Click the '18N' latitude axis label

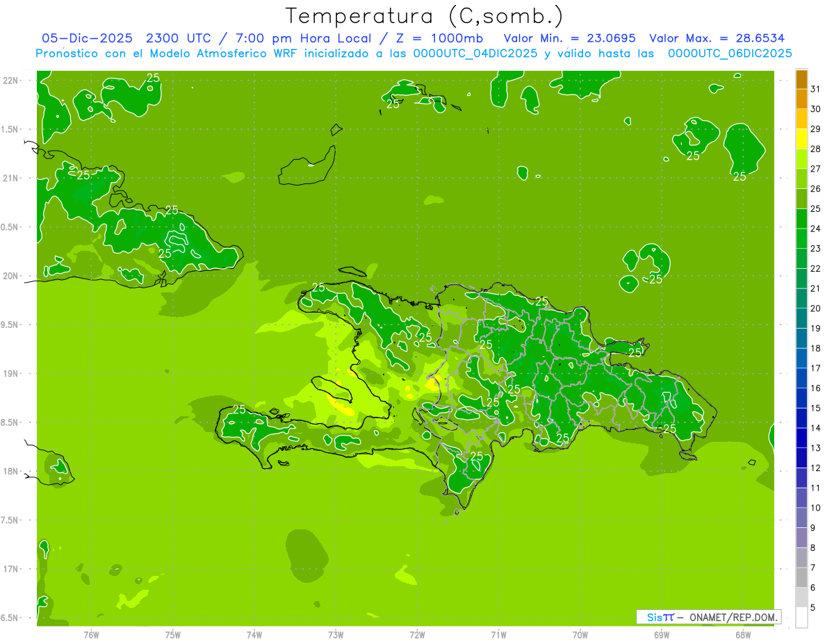(x=11, y=471)
